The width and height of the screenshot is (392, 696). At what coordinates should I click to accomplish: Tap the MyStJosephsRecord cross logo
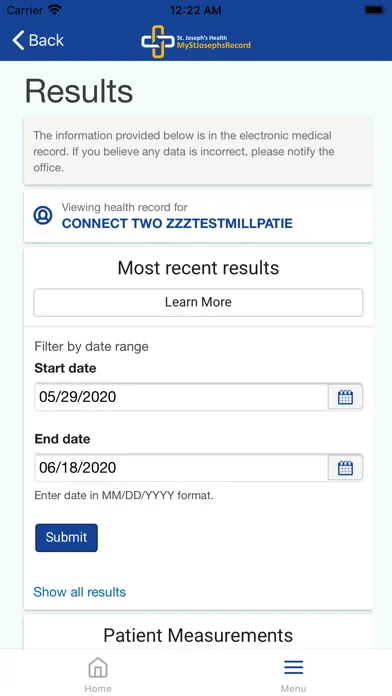[x=158, y=41]
